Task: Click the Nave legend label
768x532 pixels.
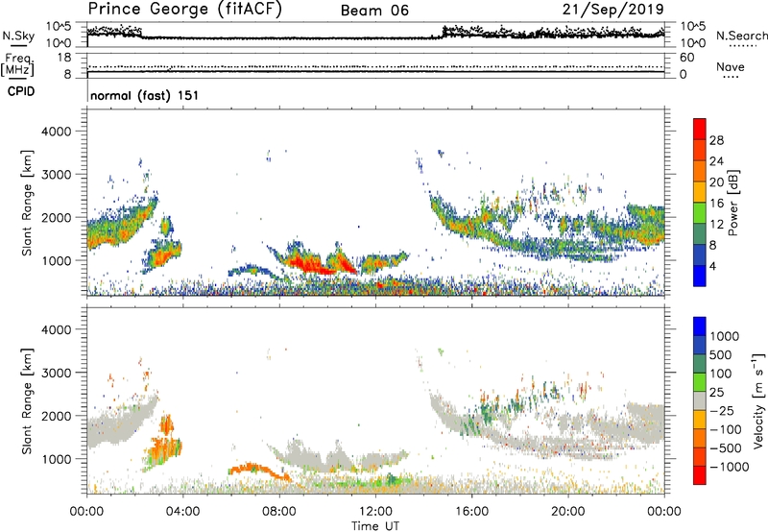Action: 731,66
